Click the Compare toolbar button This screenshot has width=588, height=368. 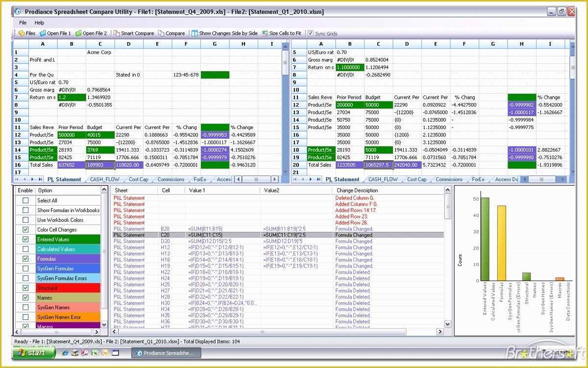[171, 33]
